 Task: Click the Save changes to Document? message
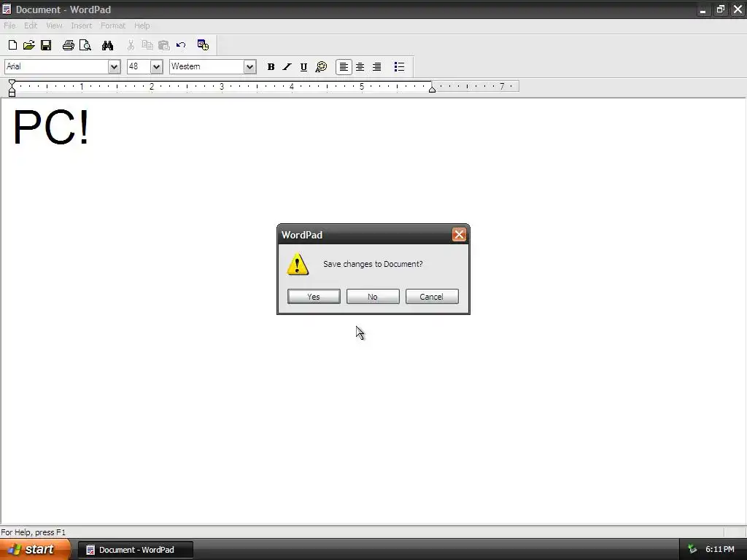point(373,264)
